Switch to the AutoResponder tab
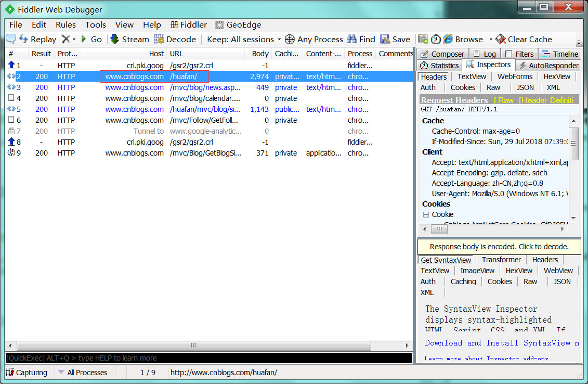Image resolution: width=588 pixels, height=384 pixels. [x=548, y=66]
